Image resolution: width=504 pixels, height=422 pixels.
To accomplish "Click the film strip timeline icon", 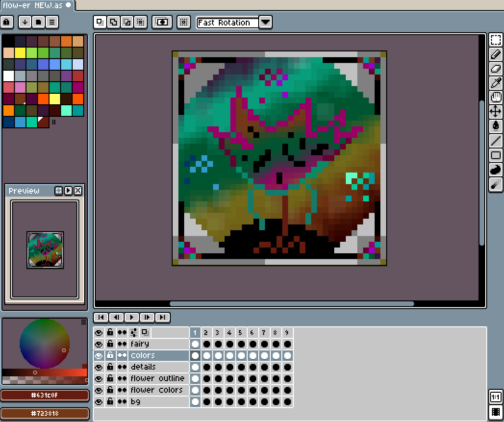I will coord(495,411).
